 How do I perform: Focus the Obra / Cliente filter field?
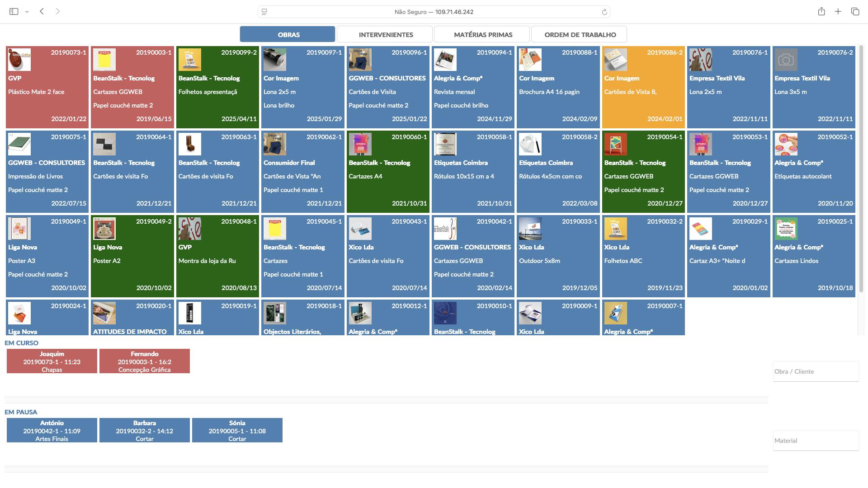(815, 371)
